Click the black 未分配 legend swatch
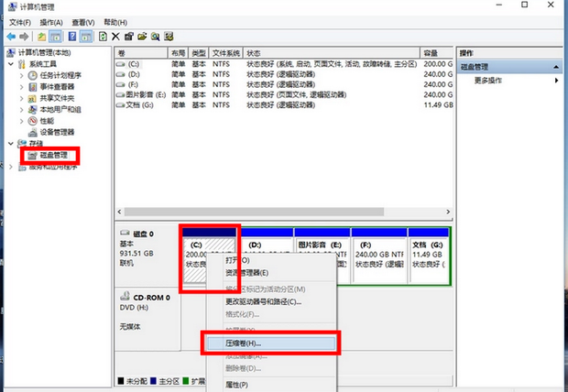The image size is (568, 392). coord(121,381)
